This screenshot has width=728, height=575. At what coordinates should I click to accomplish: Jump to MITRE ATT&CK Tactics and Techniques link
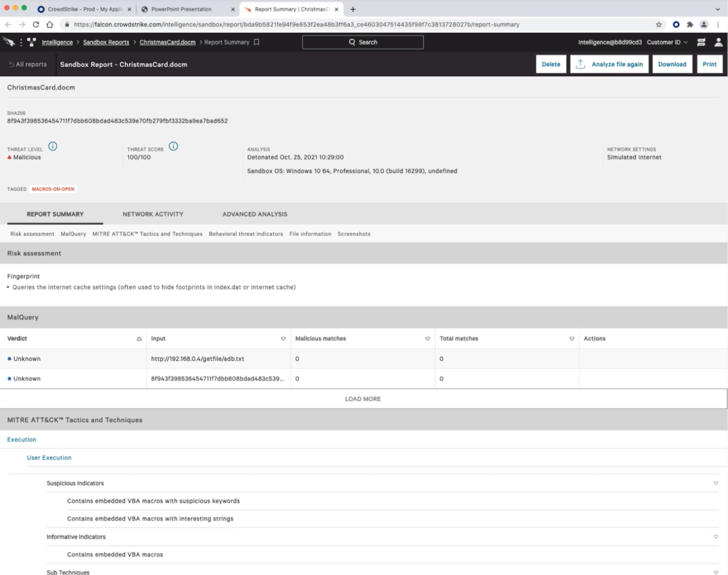click(x=147, y=234)
